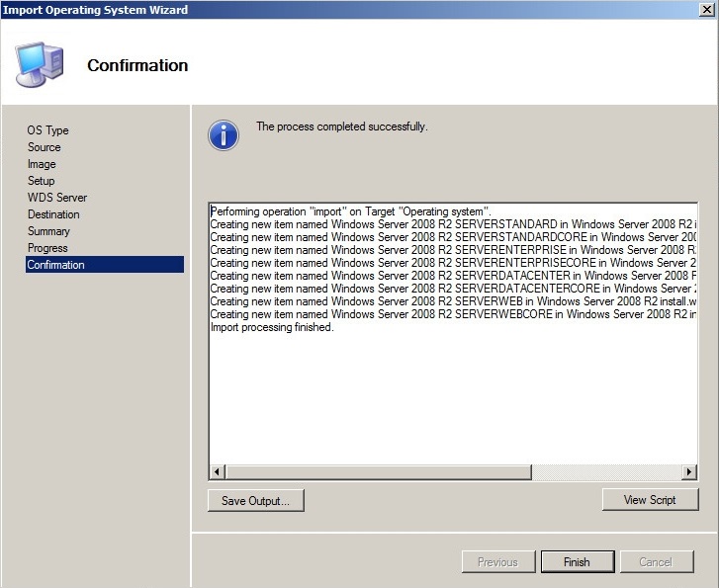Click Finish to close the wizard
719x588 pixels.
click(x=577, y=562)
